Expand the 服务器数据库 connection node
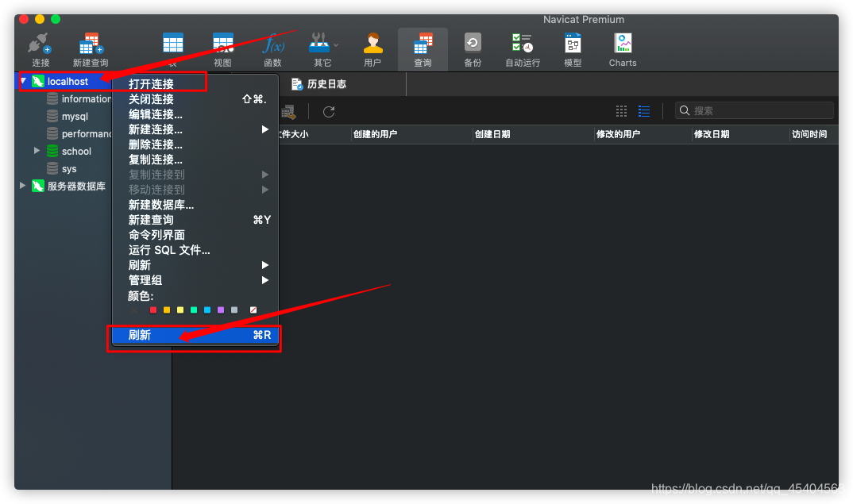The width and height of the screenshot is (853, 504). click(22, 186)
